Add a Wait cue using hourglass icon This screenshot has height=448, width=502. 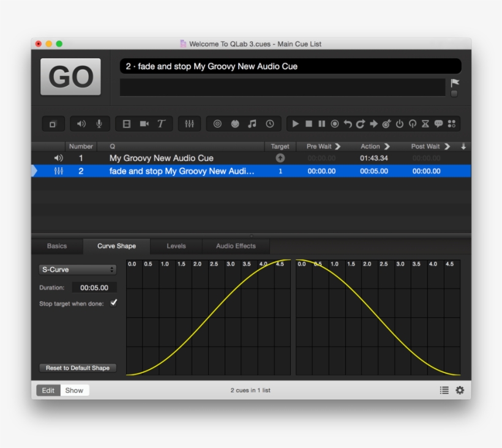pyautogui.click(x=425, y=124)
